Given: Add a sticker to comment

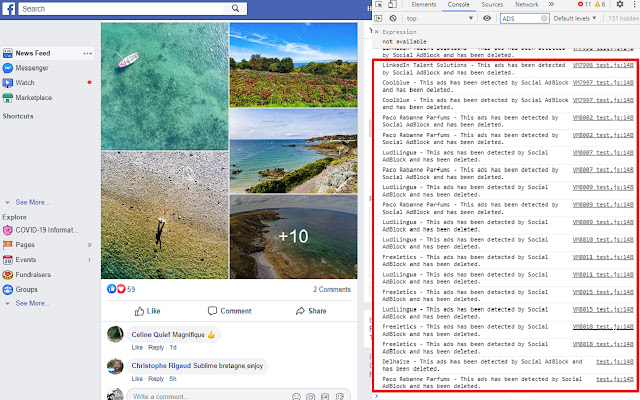Looking at the screenshot, I should click(339, 396).
